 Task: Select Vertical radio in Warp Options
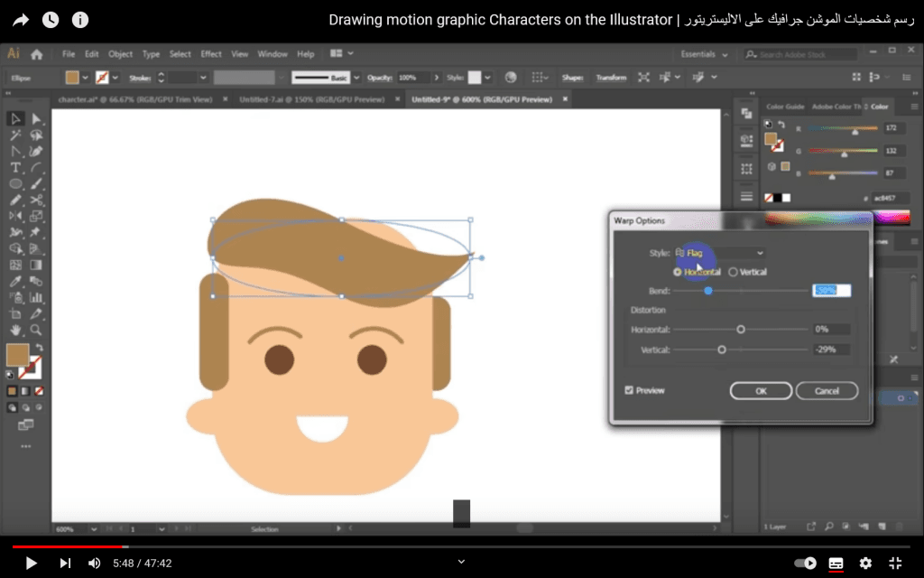[733, 272]
